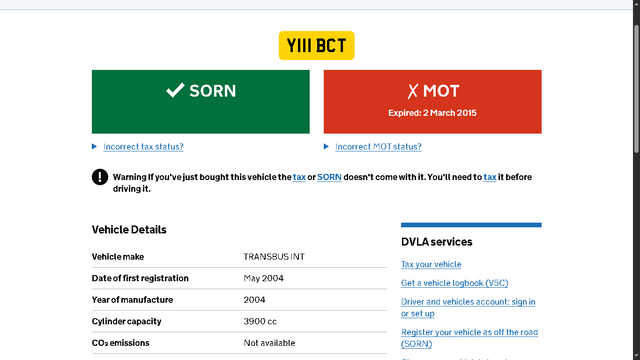Click the 'CO₂ emissions' label
640x360 pixels.
pyautogui.click(x=120, y=343)
